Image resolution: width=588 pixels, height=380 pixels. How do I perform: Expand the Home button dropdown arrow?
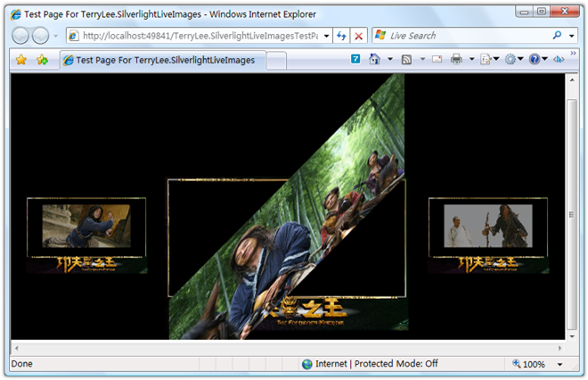390,59
